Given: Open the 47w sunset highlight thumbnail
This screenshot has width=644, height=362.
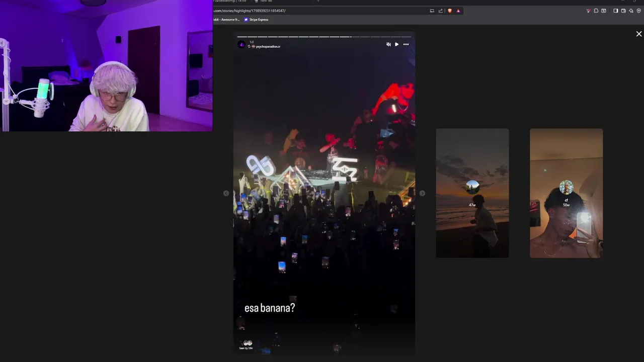Looking at the screenshot, I should coord(472,193).
